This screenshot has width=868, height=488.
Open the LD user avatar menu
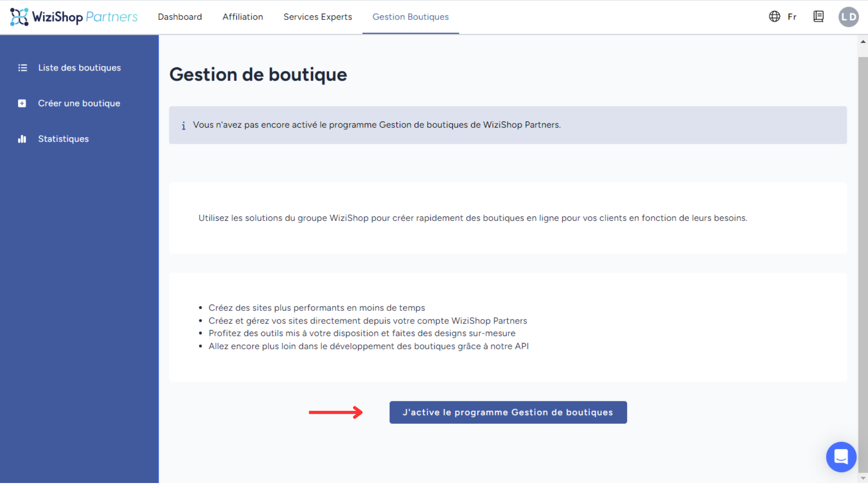pyautogui.click(x=848, y=17)
